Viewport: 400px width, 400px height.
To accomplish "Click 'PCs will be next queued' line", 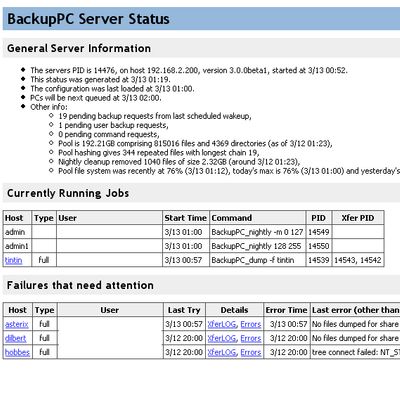I will 96,98.
